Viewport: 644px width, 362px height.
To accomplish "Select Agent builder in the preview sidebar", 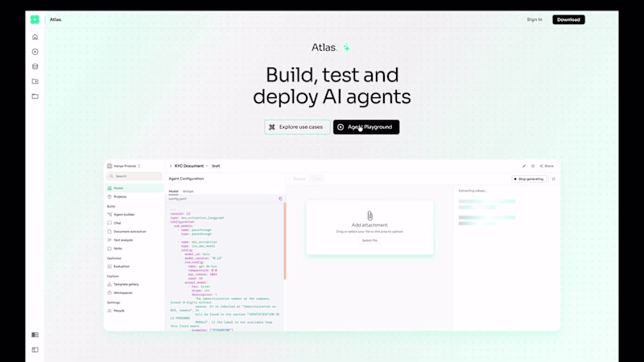I will click(x=124, y=214).
